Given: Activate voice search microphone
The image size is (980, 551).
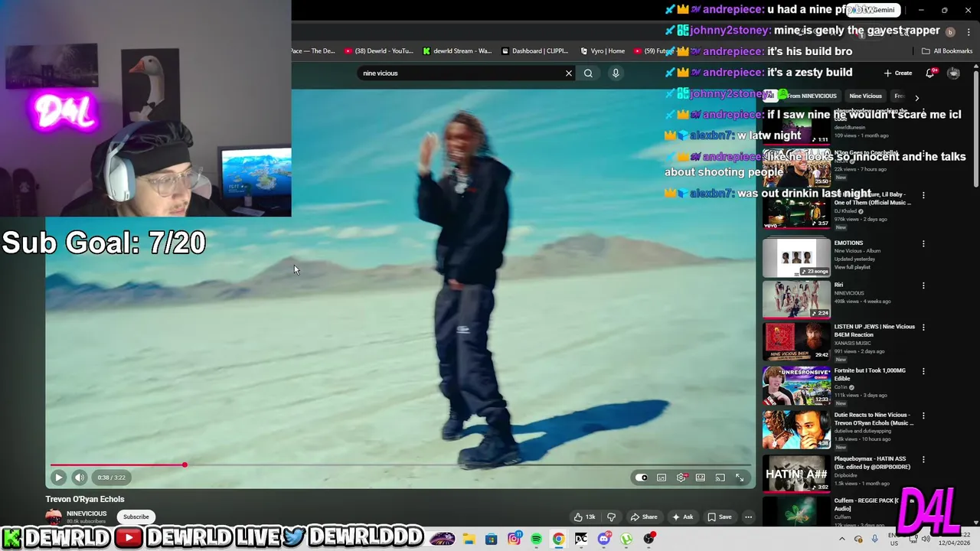Looking at the screenshot, I should 616,73.
